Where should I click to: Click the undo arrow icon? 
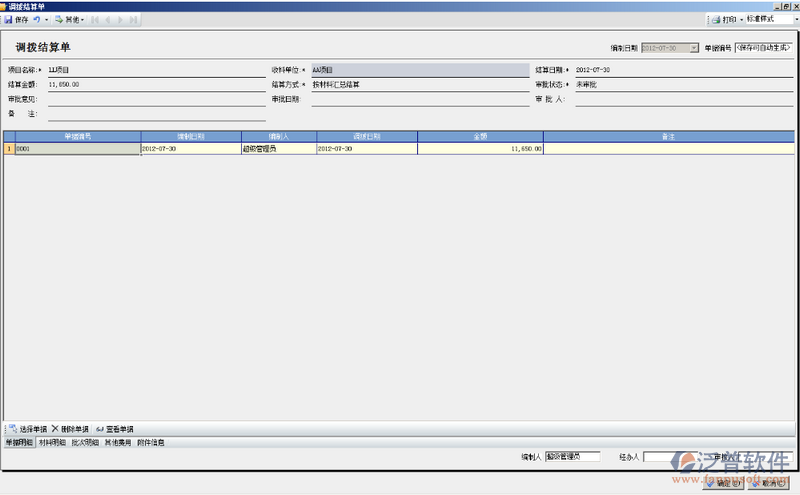pyautogui.click(x=35, y=20)
